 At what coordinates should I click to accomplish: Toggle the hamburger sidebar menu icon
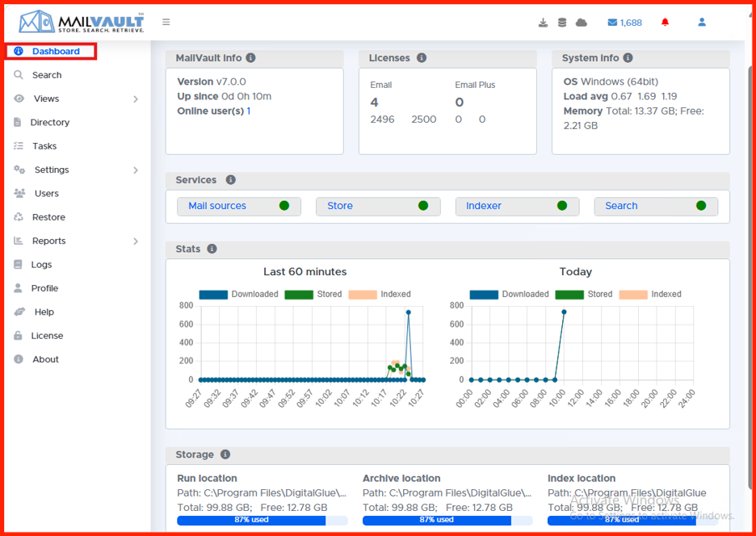[166, 22]
